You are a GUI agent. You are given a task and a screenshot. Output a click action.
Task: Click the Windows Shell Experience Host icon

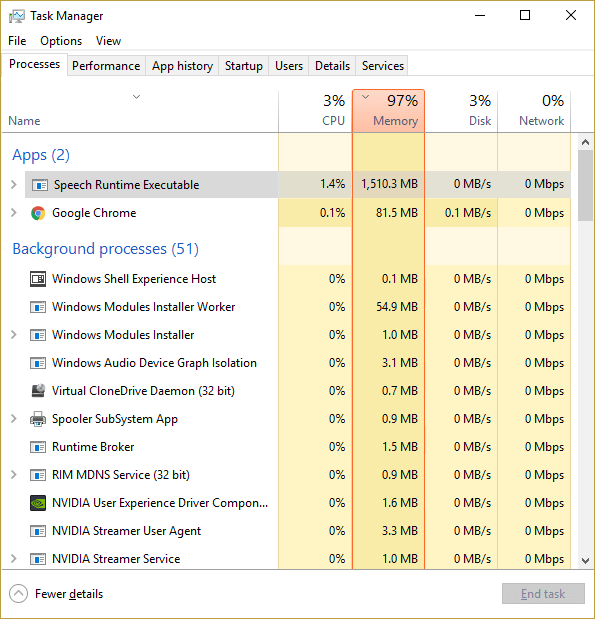(x=38, y=279)
